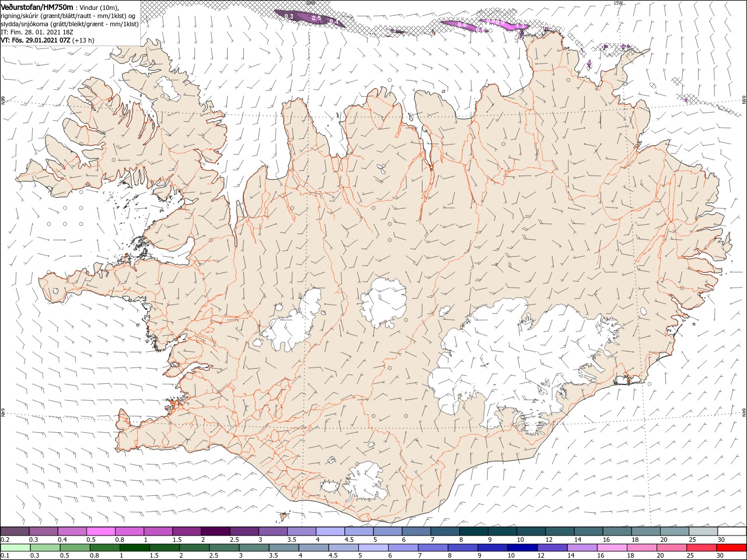Click the Veðurstofan/HM750m title text
Viewport: 747px width, 560px height.
pos(37,7)
